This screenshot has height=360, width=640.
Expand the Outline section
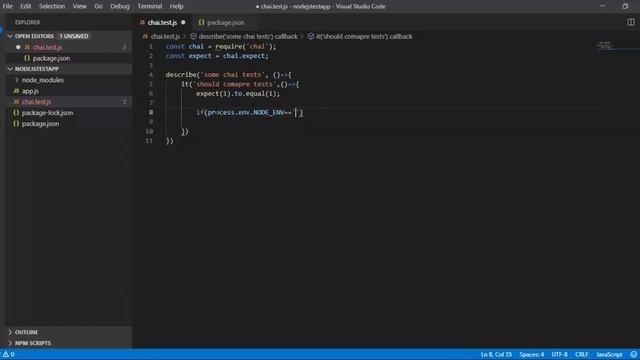26,332
